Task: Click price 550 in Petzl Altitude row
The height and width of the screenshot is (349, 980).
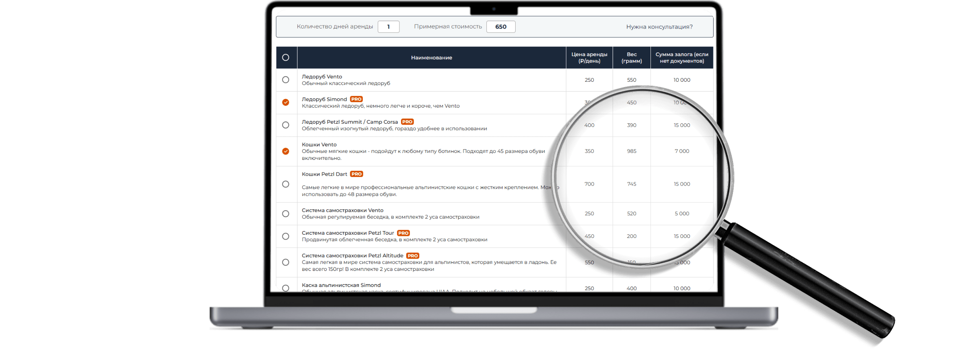Action: pos(589,262)
